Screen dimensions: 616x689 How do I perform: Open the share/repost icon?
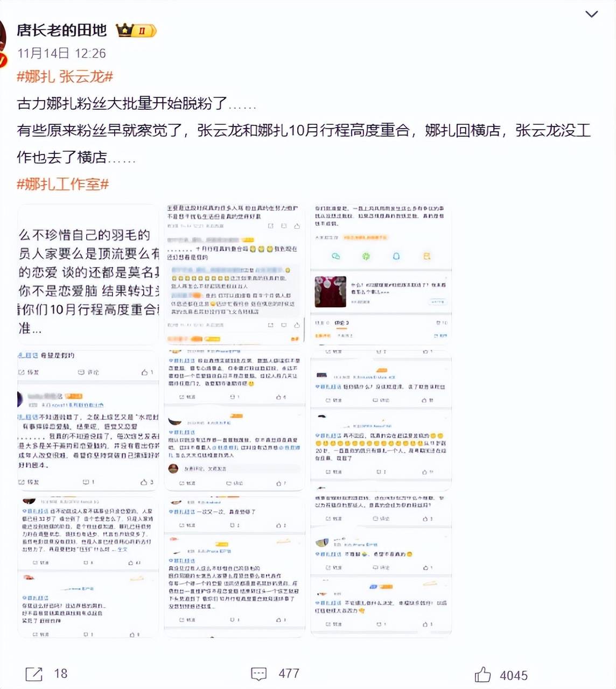[34, 673]
